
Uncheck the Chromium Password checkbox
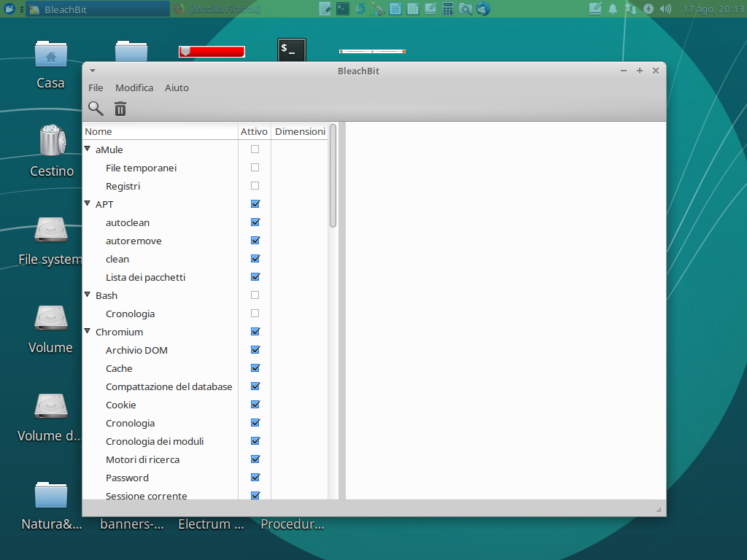point(255,477)
